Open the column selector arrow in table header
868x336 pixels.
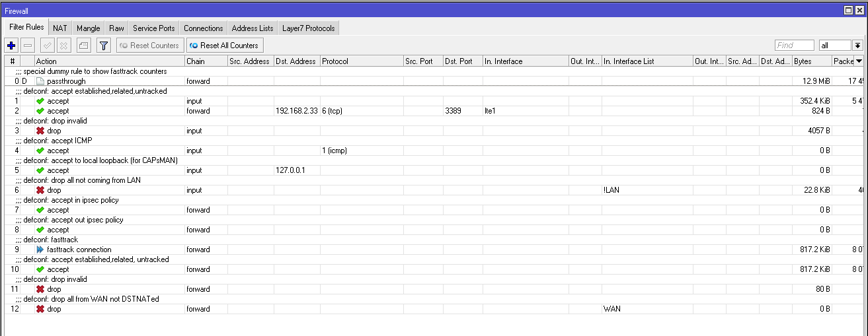point(859,61)
